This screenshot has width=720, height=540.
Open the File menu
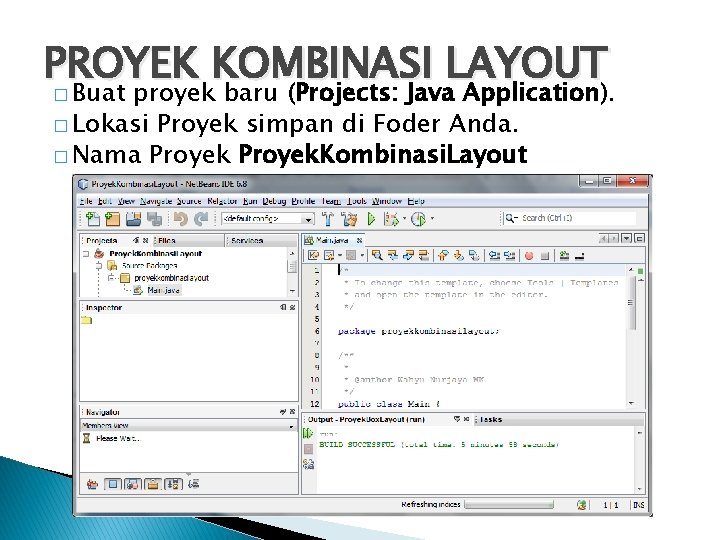(x=86, y=201)
